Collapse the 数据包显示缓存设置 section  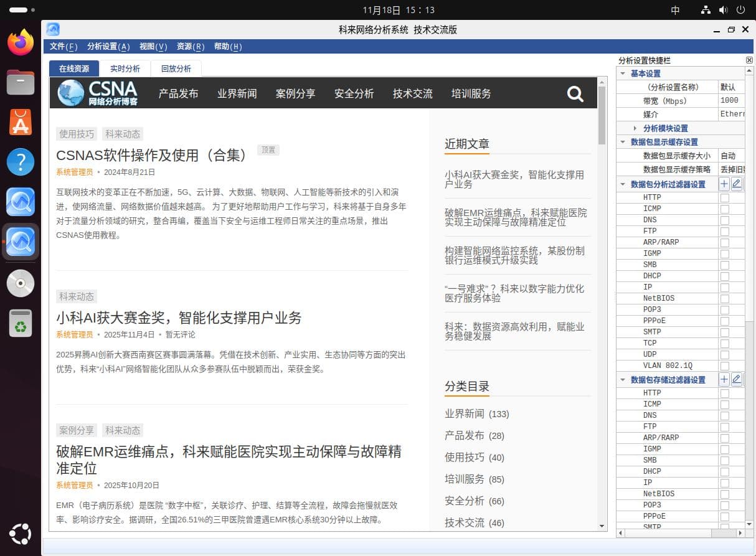tap(622, 142)
